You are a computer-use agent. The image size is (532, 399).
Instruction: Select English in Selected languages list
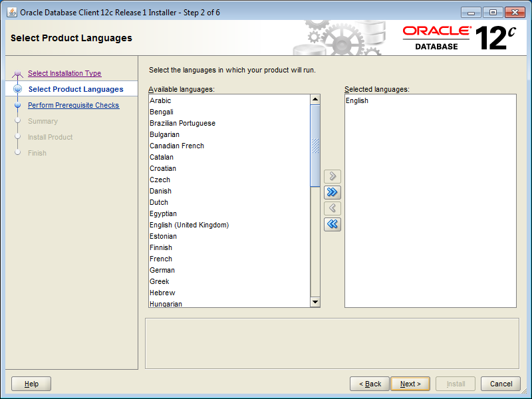pos(430,100)
